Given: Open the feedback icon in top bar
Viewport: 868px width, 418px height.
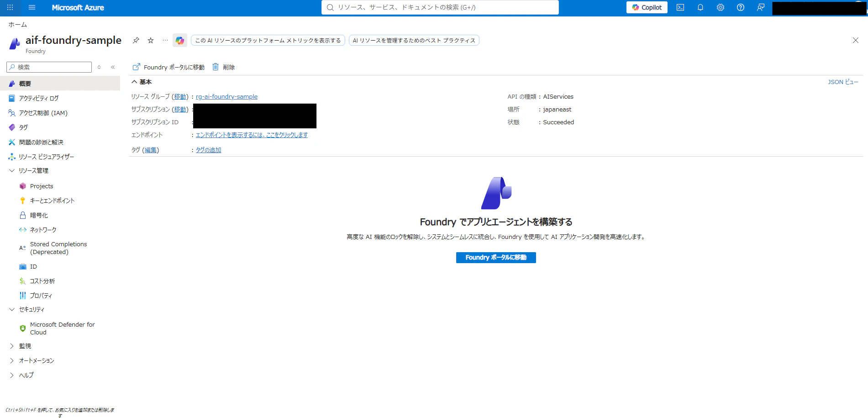Looking at the screenshot, I should click(x=761, y=7).
